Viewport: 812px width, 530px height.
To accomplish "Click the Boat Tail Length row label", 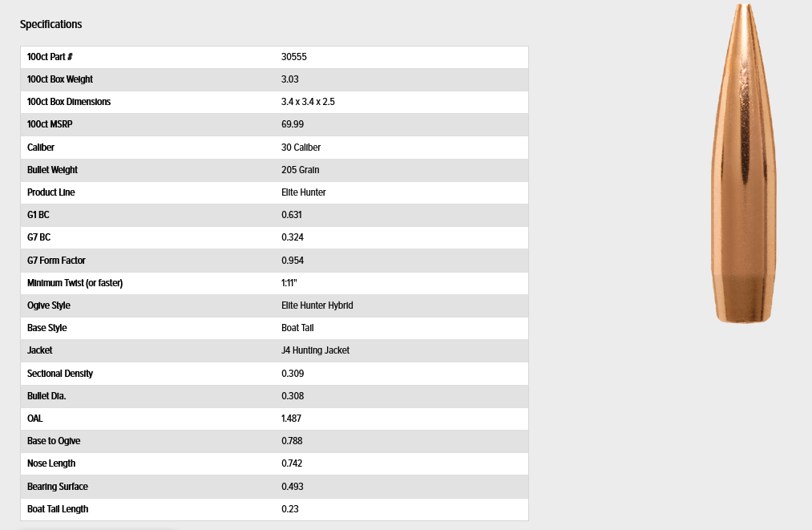I will pyautogui.click(x=58, y=509).
